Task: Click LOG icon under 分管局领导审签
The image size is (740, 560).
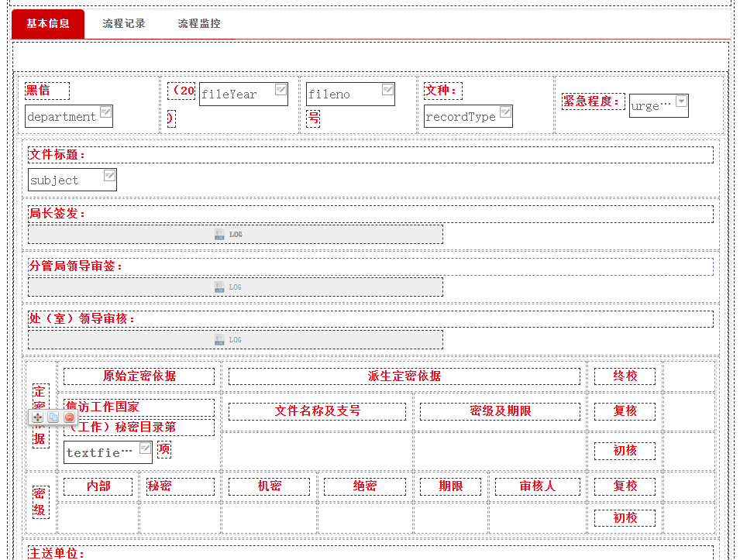Action: point(219,287)
